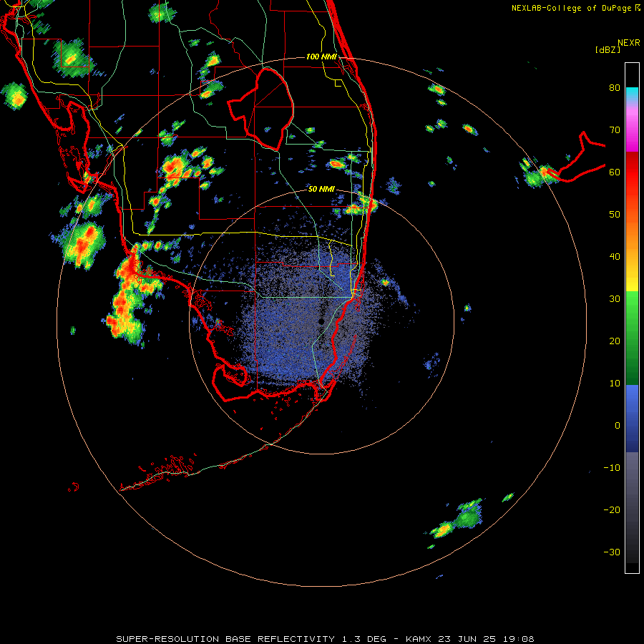
Task: Pick the green band near 20 dBZ
Action: (632, 338)
